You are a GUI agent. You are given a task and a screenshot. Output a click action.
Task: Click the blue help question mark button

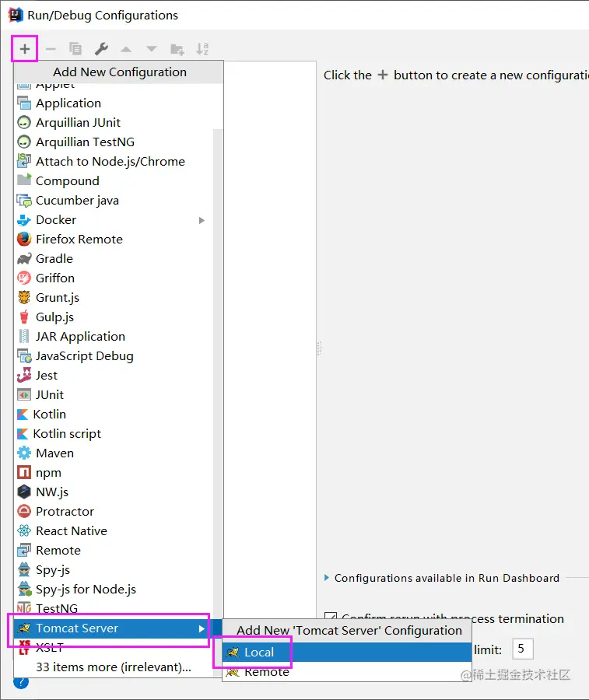pos(21,682)
